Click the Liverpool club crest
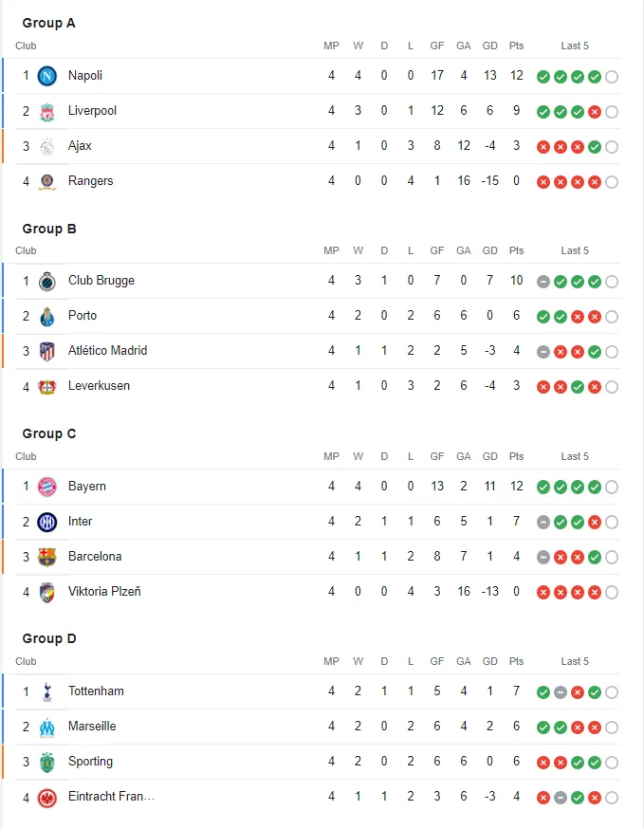The image size is (644, 829). 46,111
